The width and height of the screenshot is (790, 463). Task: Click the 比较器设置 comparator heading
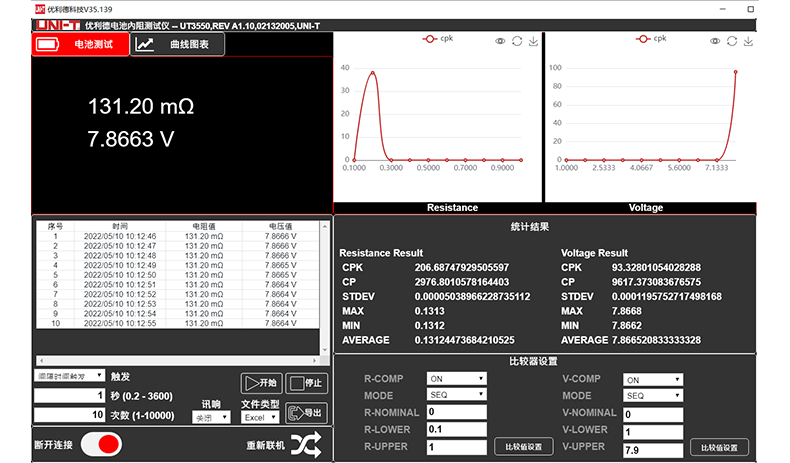[x=533, y=361]
